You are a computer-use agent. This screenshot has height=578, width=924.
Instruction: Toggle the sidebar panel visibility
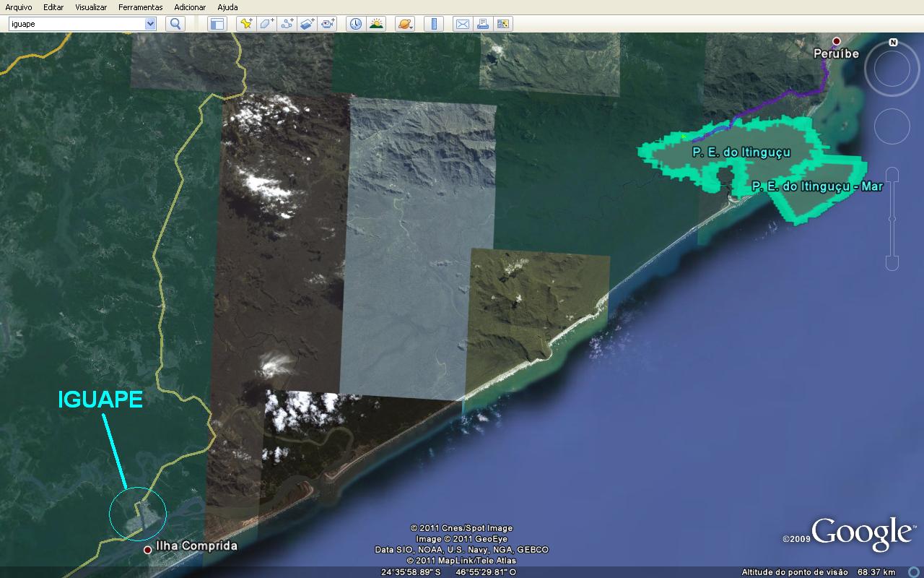(x=217, y=24)
